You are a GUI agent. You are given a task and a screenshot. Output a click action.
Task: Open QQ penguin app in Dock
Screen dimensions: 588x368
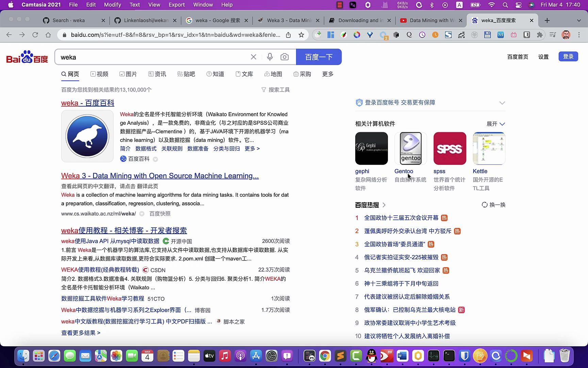[x=371, y=356]
